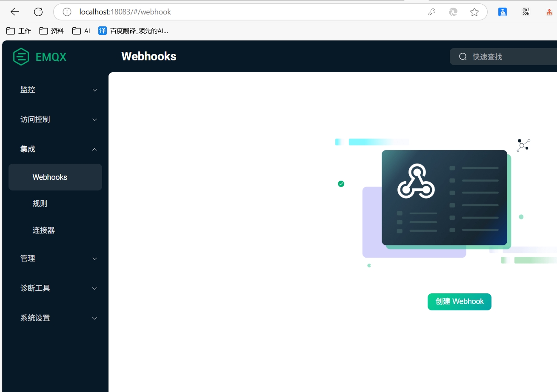
Task: Click the 快速查找 search field
Action: [502, 56]
